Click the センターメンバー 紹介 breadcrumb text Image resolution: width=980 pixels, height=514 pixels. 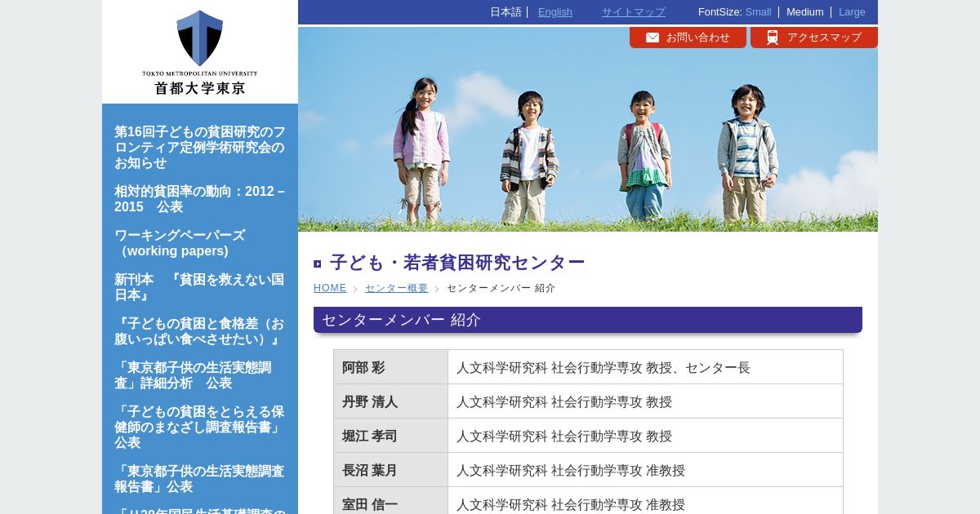[x=501, y=288]
